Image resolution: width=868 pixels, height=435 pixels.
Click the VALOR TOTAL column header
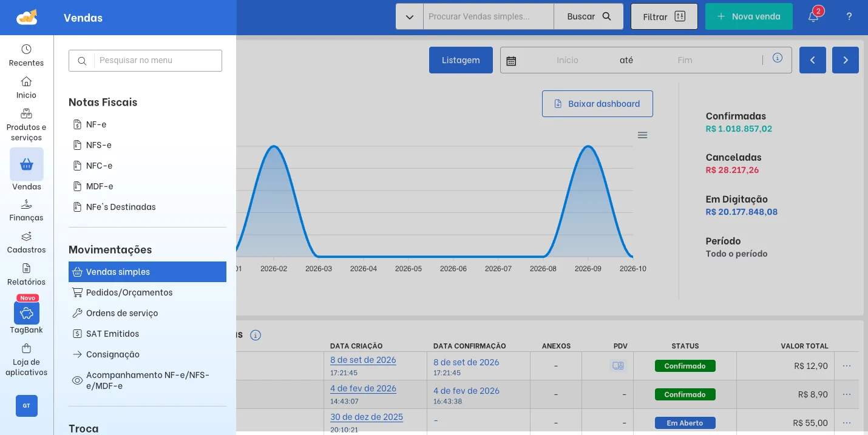point(804,346)
